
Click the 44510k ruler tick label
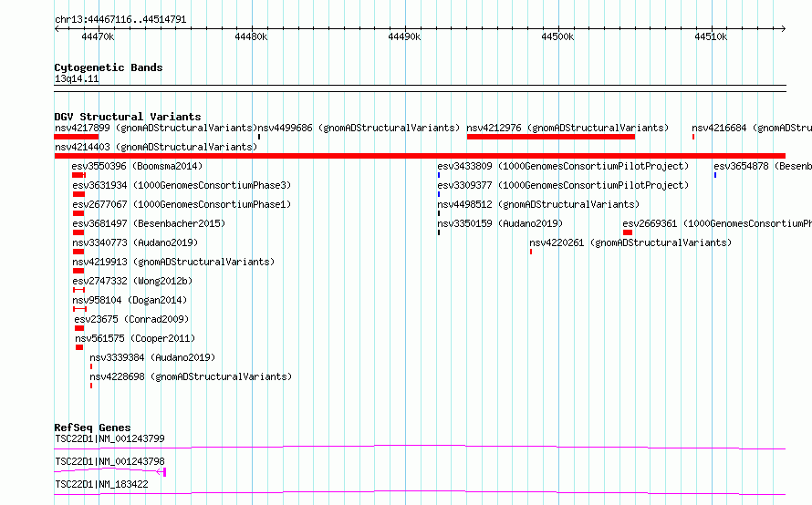[711, 36]
